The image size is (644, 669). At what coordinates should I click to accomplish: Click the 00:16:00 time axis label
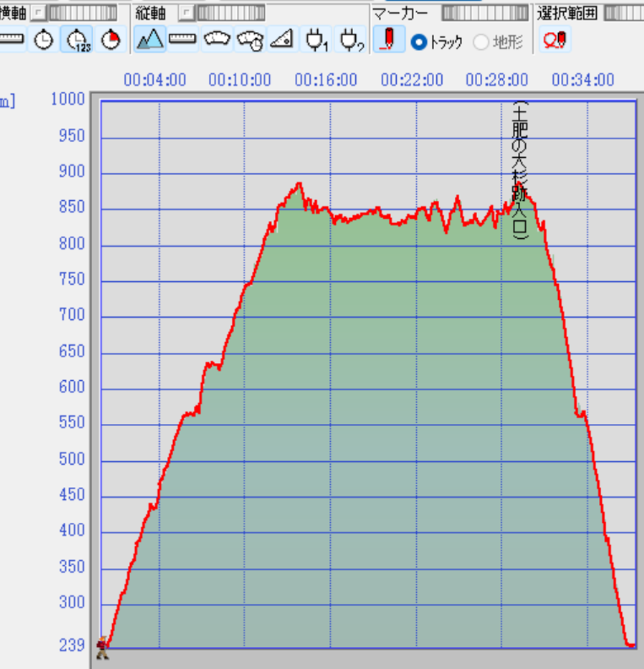[326, 80]
